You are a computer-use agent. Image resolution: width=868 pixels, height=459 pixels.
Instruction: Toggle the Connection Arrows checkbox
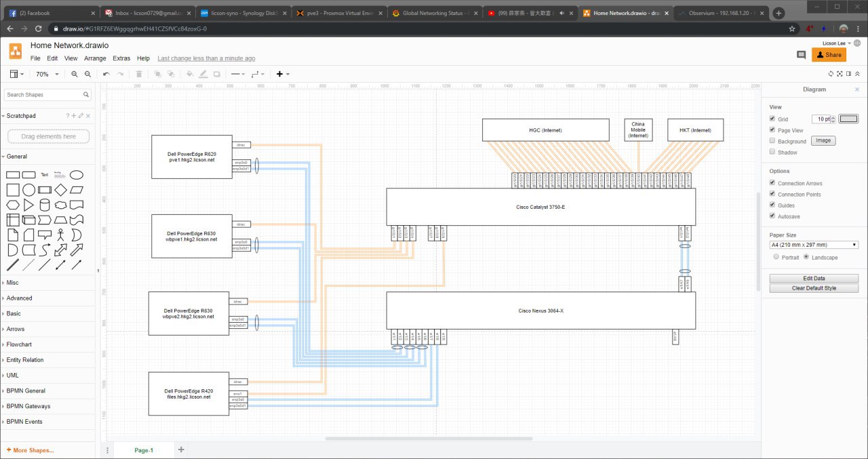(772, 183)
